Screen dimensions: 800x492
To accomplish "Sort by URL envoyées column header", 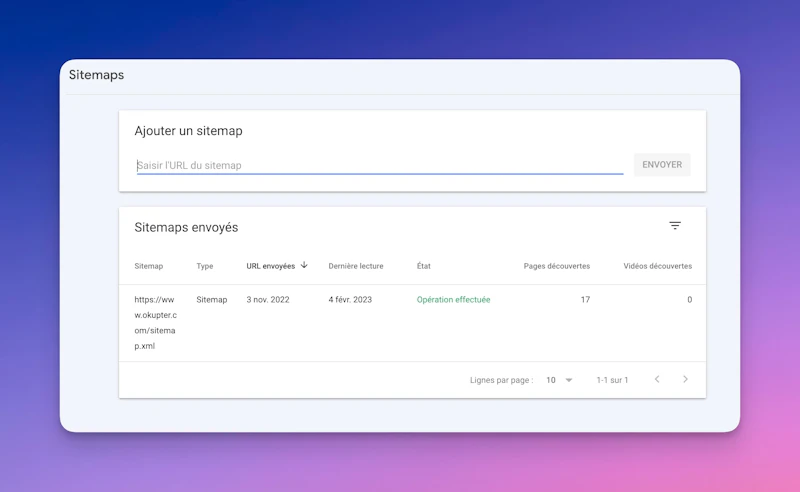I will click(x=270, y=266).
